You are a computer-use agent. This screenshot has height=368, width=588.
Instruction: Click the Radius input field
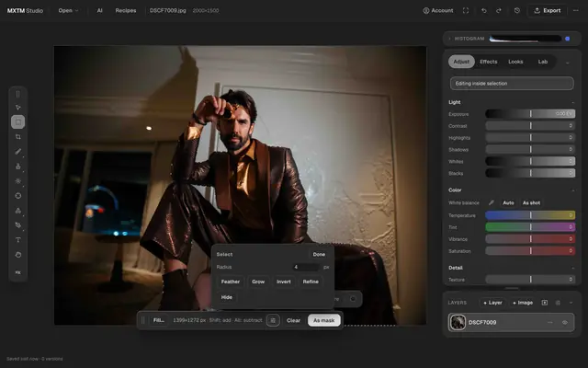point(306,267)
